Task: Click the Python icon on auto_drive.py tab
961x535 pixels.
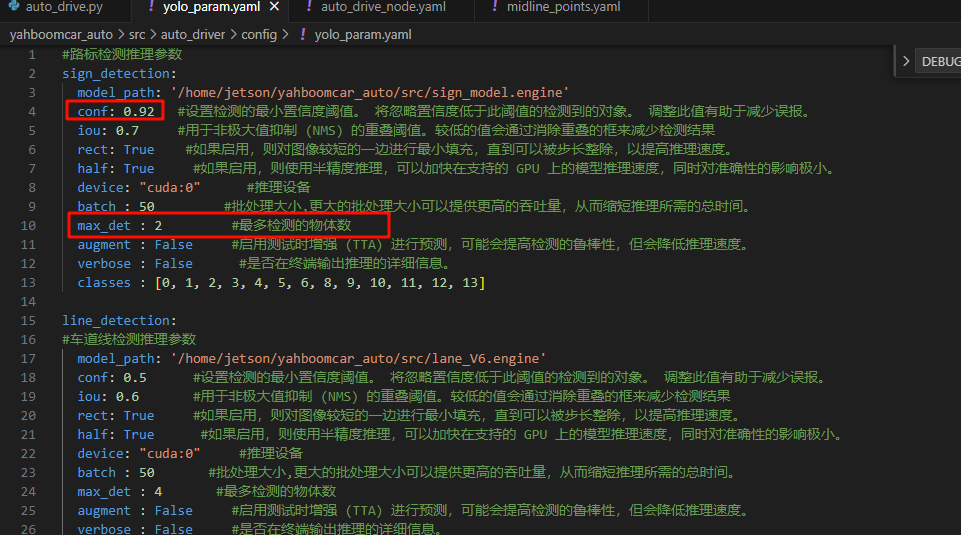Action: click(x=11, y=7)
